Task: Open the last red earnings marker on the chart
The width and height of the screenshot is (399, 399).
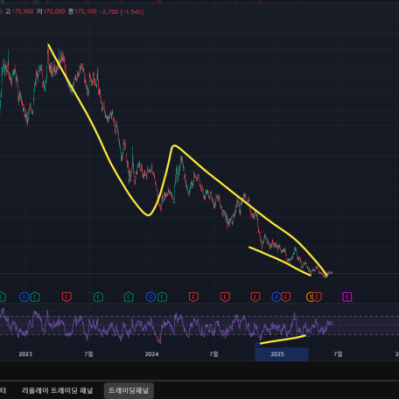Action: pos(317,296)
